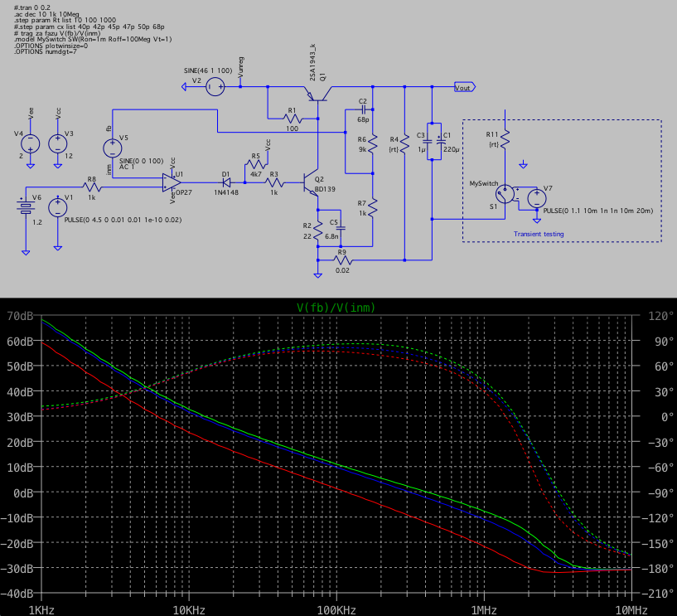This screenshot has width=677, height=616.
Task: Select the D1 diode symbol
Action: click(225, 182)
